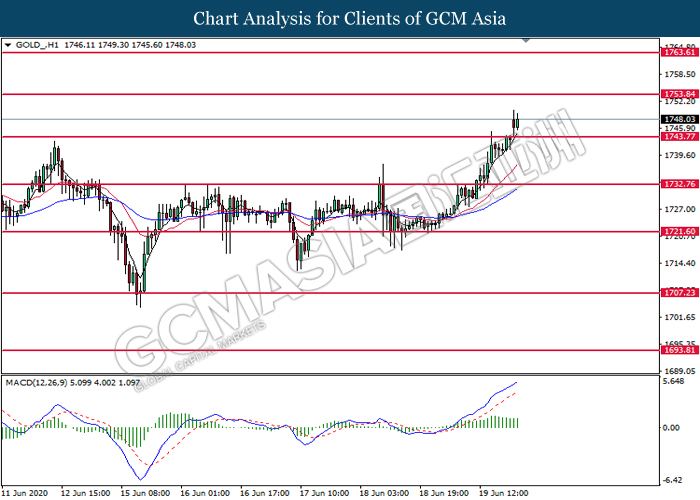Click the 1739.60 price axis value
The image size is (700, 500).
point(680,155)
